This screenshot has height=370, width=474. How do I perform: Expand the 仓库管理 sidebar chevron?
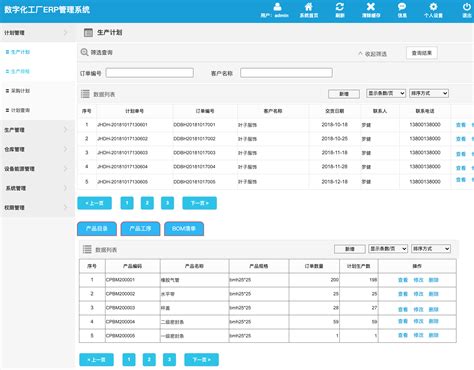[65, 149]
